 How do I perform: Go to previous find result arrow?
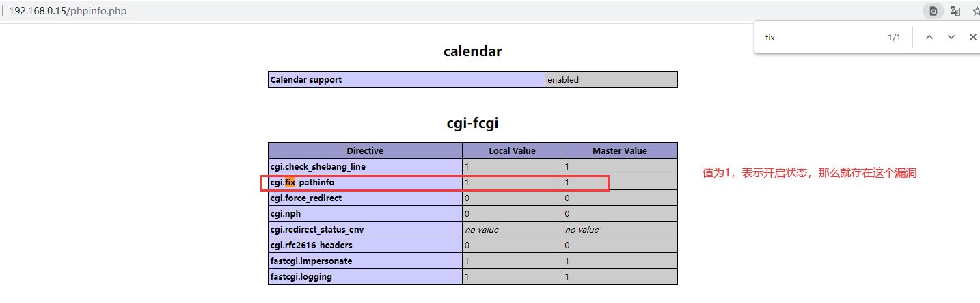(x=929, y=37)
